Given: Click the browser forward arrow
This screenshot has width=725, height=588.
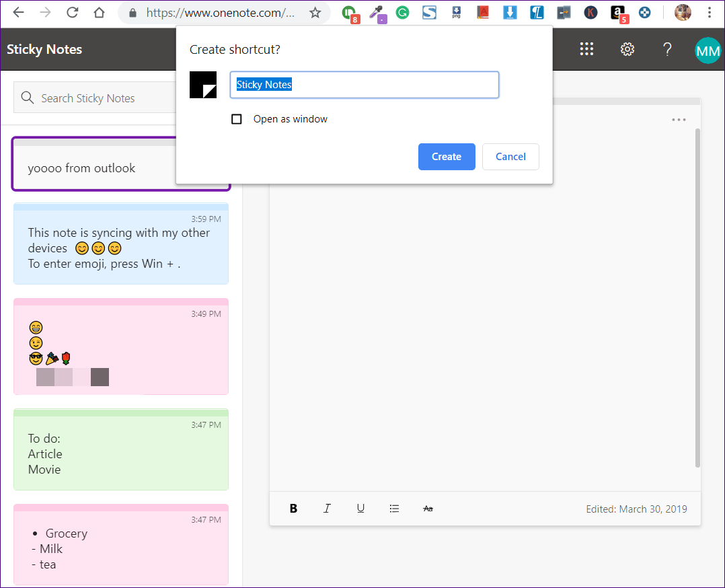Looking at the screenshot, I should (45, 13).
